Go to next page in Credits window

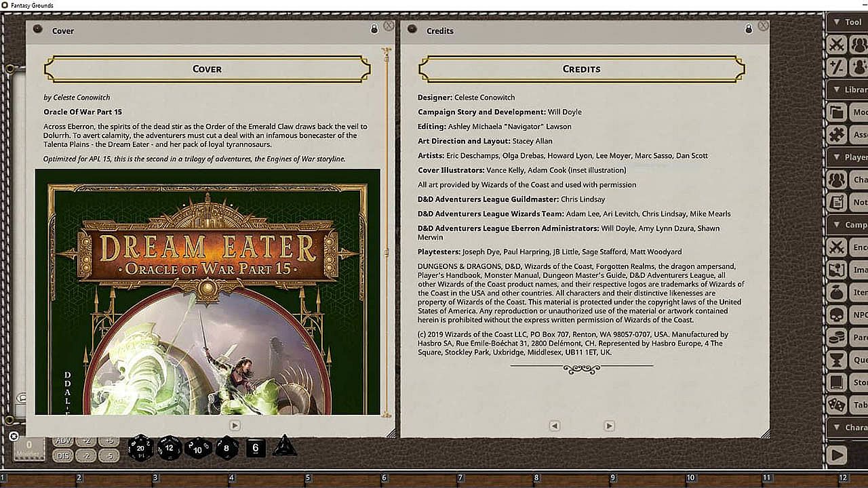tap(609, 426)
